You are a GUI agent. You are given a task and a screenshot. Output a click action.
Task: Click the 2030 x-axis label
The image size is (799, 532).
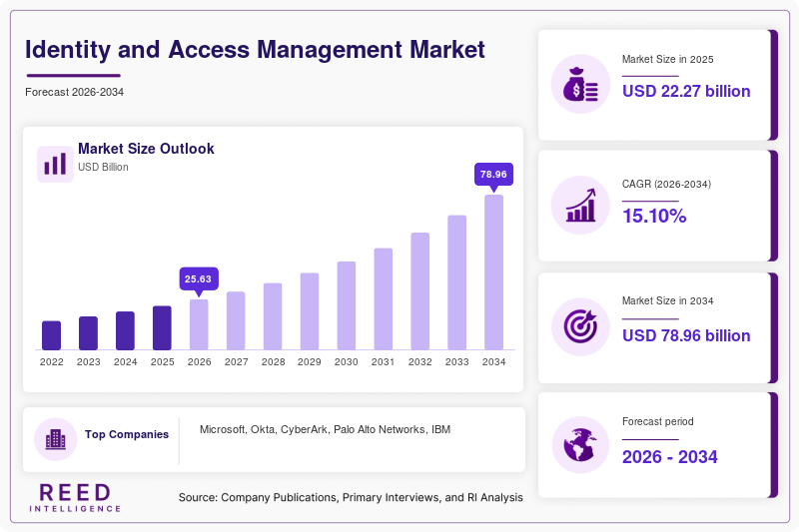(x=346, y=362)
